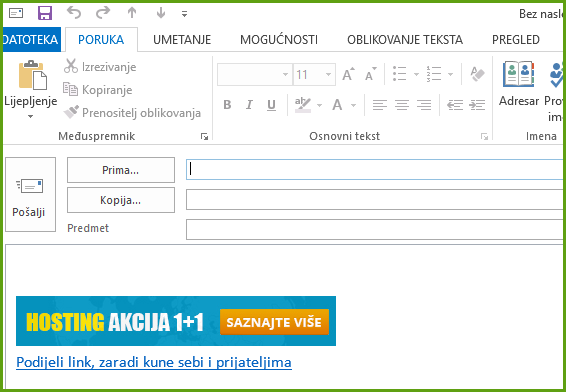
Task: Apply numbered list formatting
Action: pos(434,74)
